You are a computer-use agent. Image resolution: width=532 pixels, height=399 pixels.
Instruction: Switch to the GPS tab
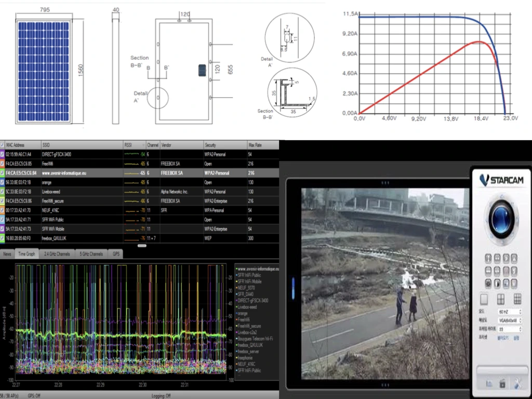pos(116,254)
